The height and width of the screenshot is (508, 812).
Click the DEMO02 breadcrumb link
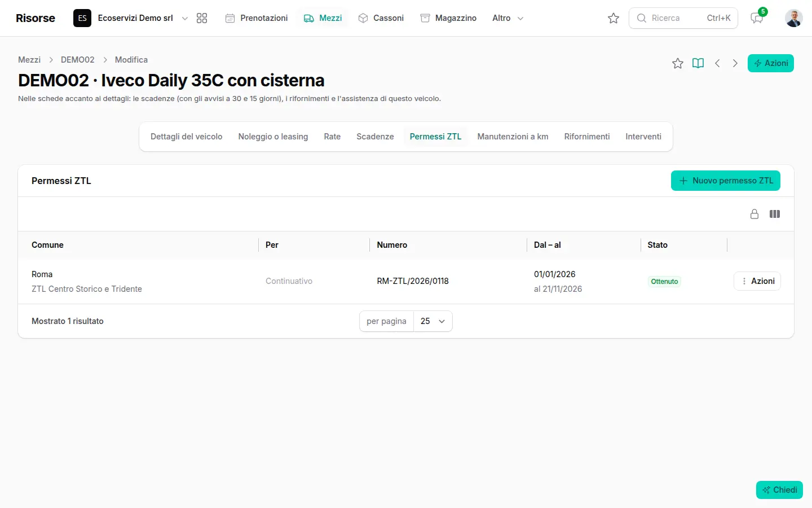click(x=78, y=60)
